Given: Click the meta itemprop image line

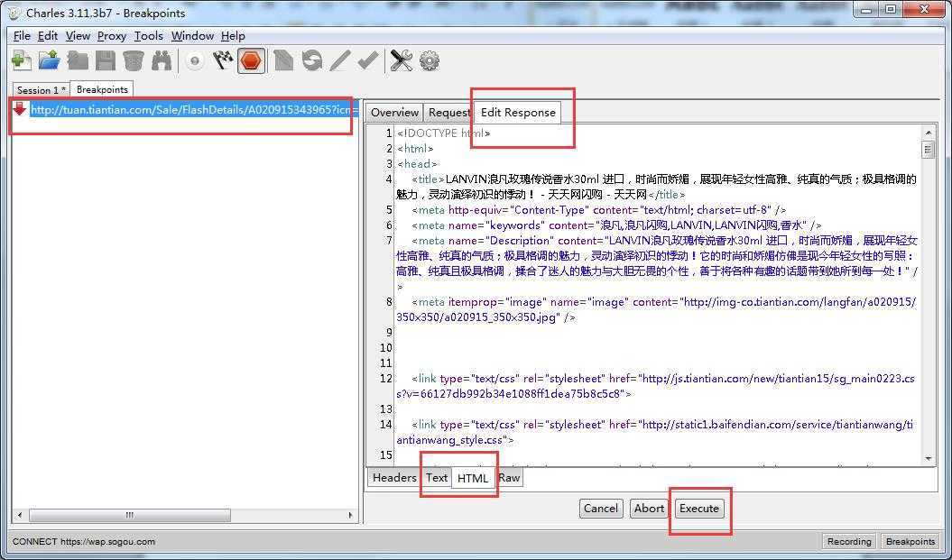Looking at the screenshot, I should [x=656, y=309].
